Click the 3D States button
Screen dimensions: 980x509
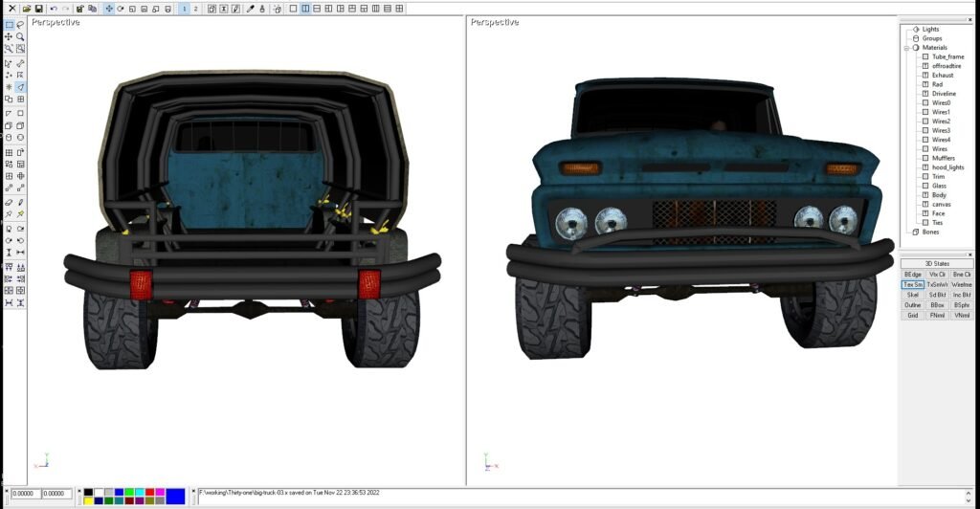tap(936, 263)
